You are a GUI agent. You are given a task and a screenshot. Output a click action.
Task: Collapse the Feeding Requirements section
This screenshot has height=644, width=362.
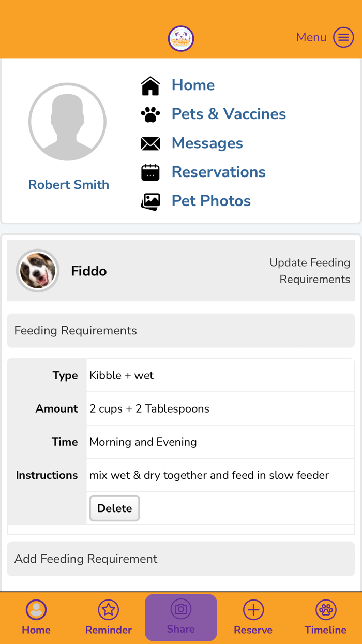point(181,331)
